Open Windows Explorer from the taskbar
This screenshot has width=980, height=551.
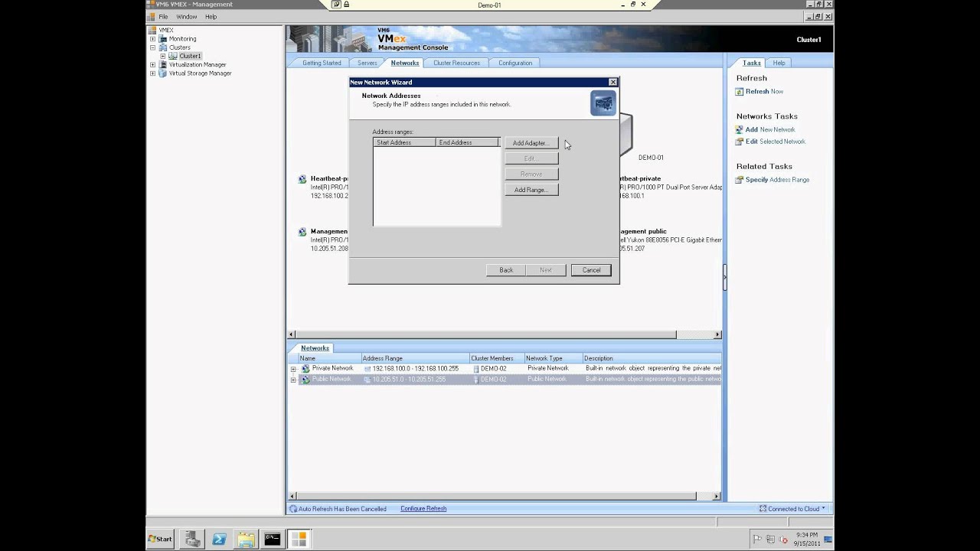(246, 540)
